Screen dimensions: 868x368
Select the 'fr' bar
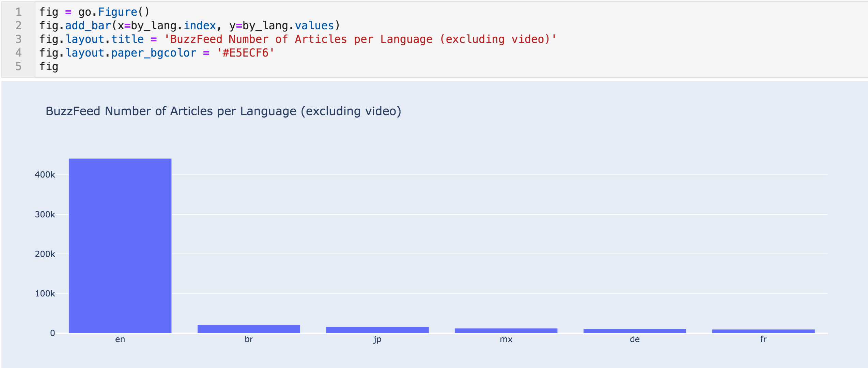pos(763,331)
